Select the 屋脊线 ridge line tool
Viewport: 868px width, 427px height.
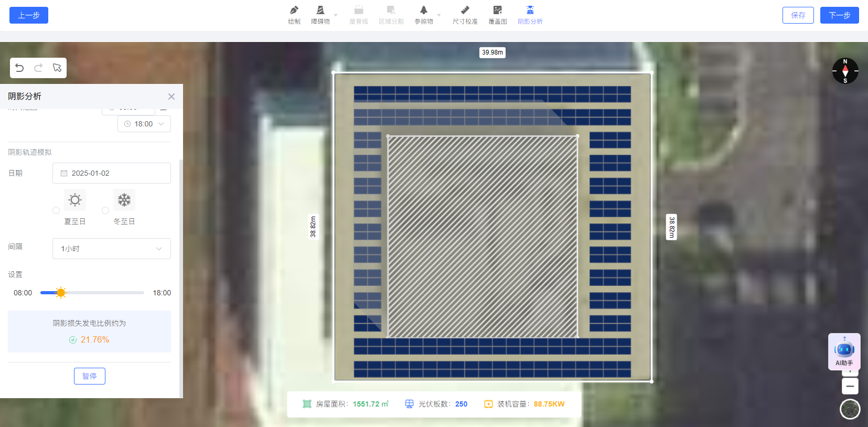(x=359, y=15)
